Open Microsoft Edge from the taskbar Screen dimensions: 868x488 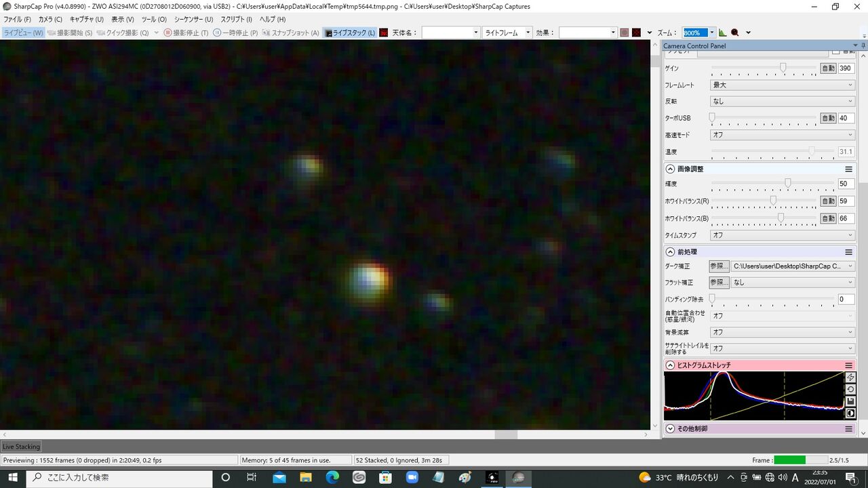point(332,478)
